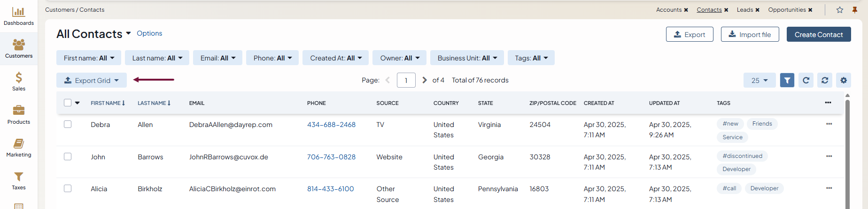Click the Create Contact button

818,34
